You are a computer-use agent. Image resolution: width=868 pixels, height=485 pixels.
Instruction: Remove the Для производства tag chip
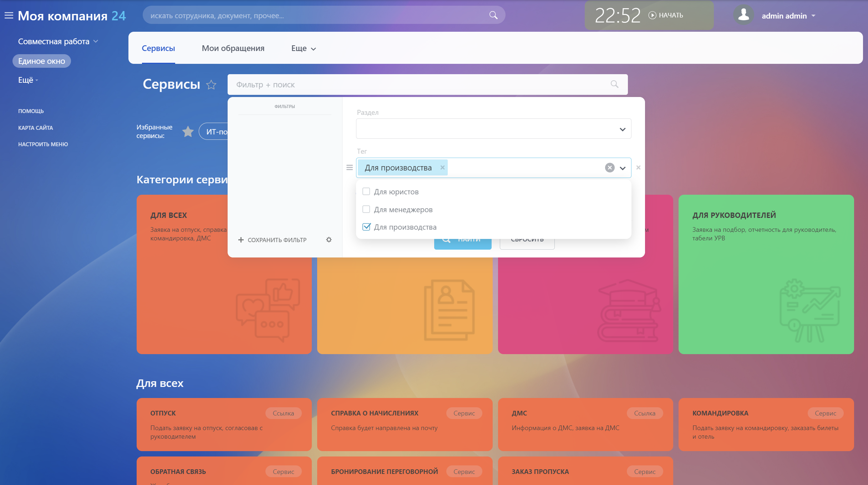coord(442,168)
